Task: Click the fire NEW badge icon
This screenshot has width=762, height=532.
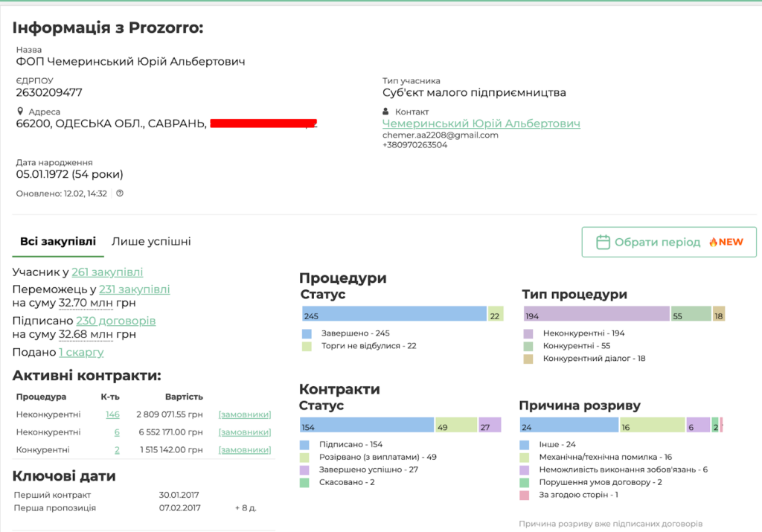Action: point(712,243)
